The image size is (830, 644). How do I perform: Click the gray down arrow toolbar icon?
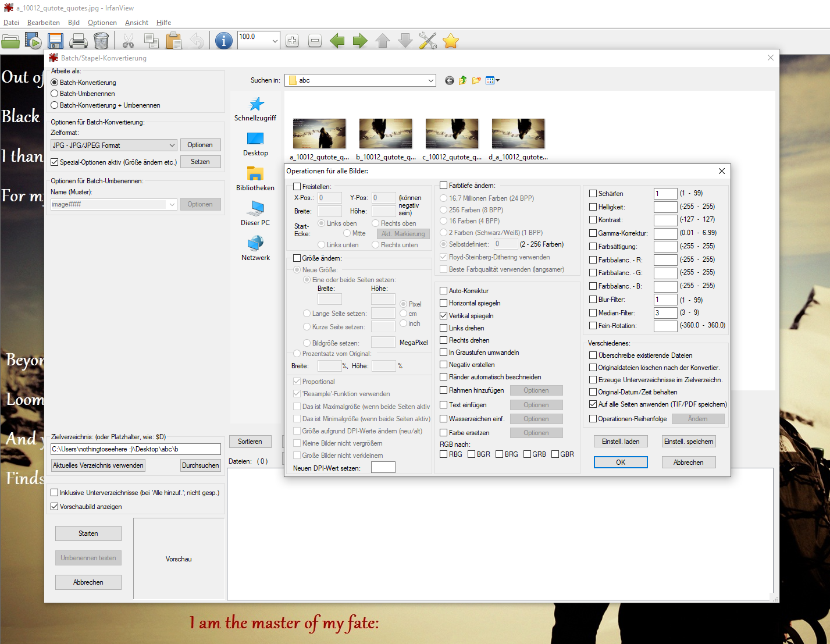(x=405, y=41)
